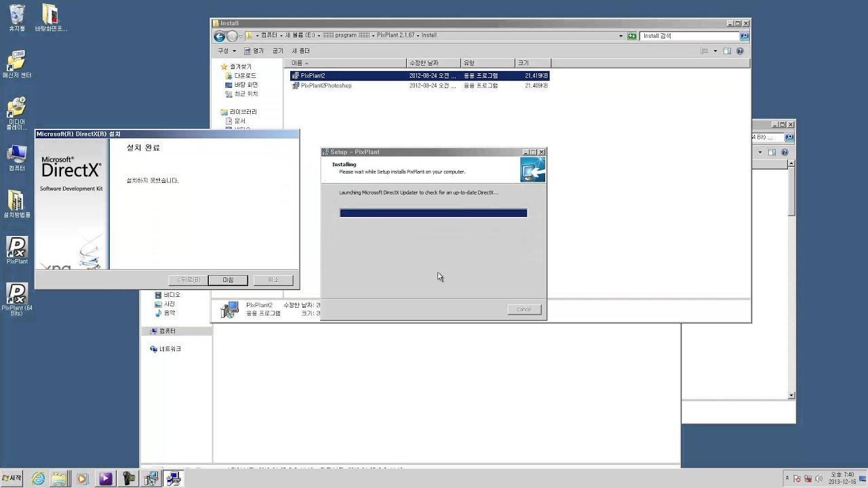Image resolution: width=868 pixels, height=488 pixels.
Task: Click the 시작 Start button
Action: (x=12, y=479)
